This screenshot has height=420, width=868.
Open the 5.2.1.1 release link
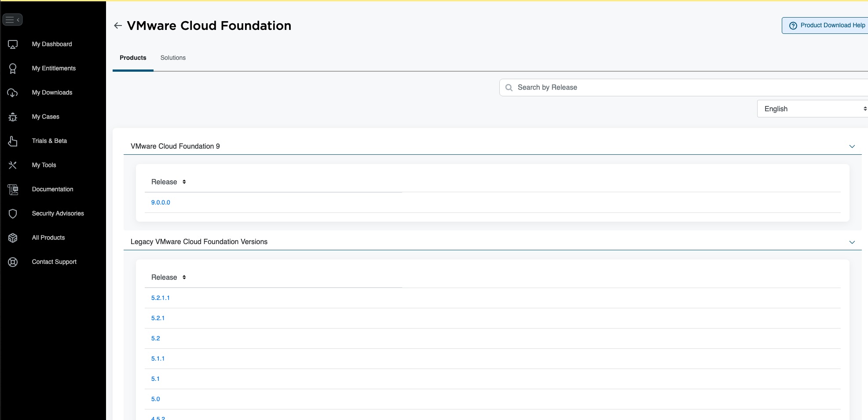[161, 298]
